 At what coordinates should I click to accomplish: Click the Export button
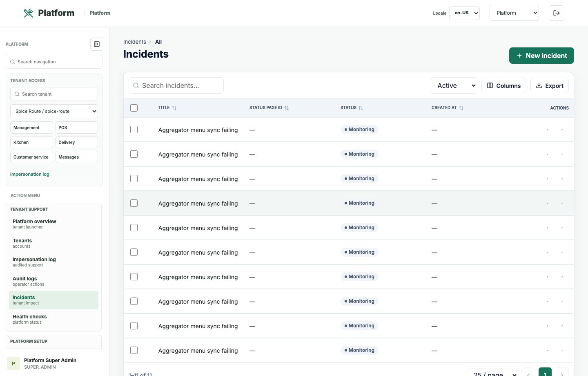[x=550, y=85]
